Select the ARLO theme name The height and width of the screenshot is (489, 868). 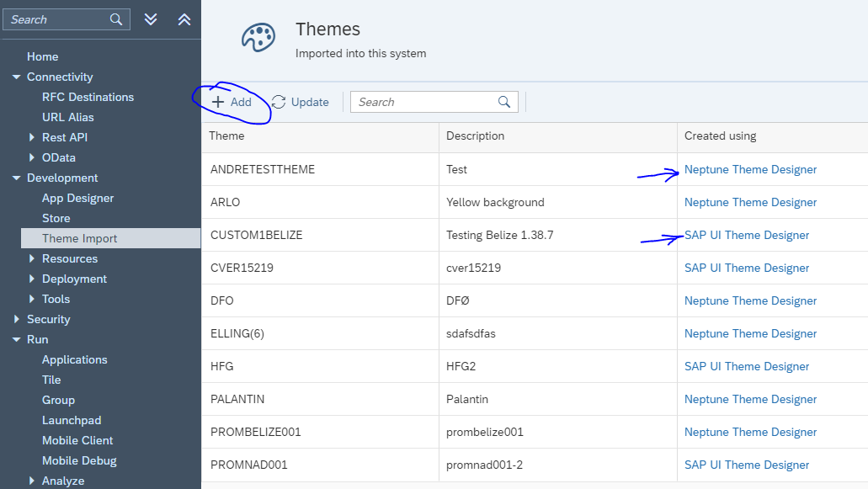point(226,202)
